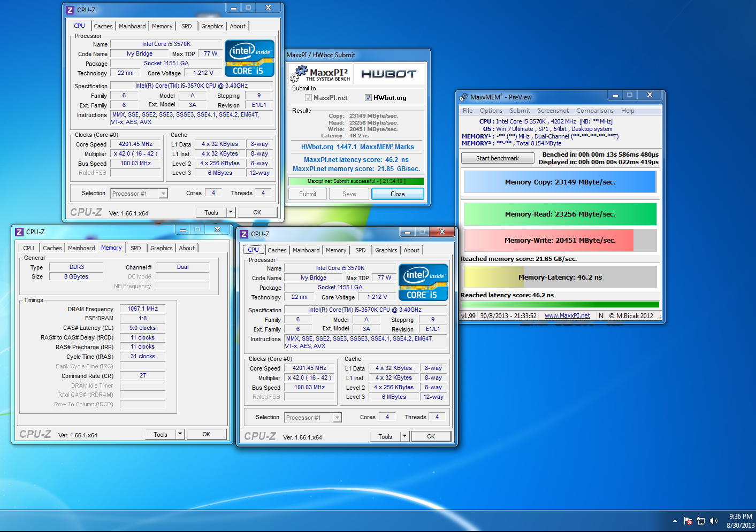This screenshot has width=756, height=532.
Task: Click memory Type field showing DDR3
Action: 77,267
